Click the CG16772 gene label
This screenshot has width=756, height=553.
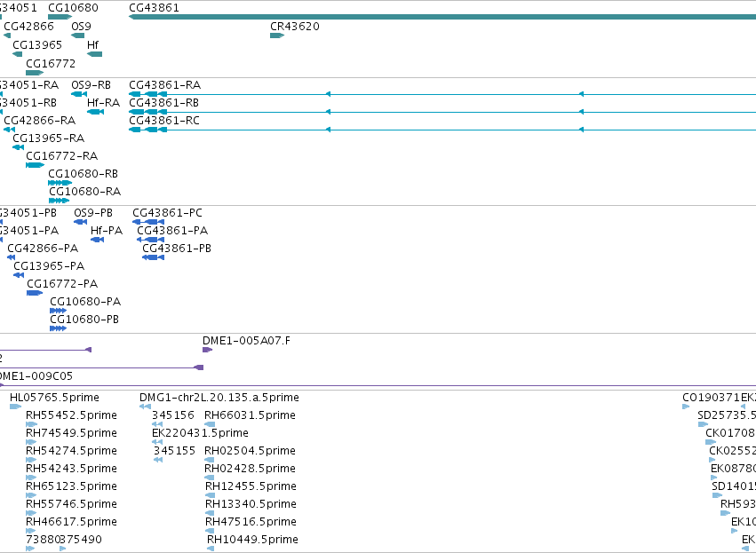click(x=51, y=63)
